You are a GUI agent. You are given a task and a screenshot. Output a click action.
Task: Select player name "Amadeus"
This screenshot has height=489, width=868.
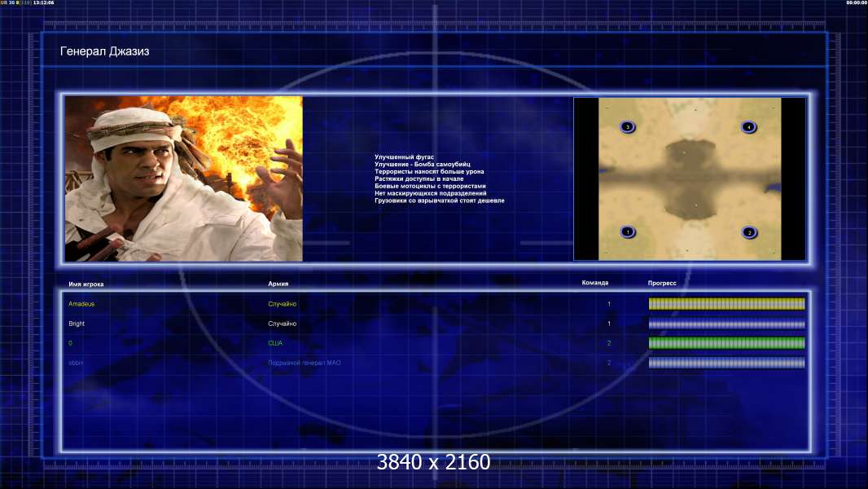81,304
